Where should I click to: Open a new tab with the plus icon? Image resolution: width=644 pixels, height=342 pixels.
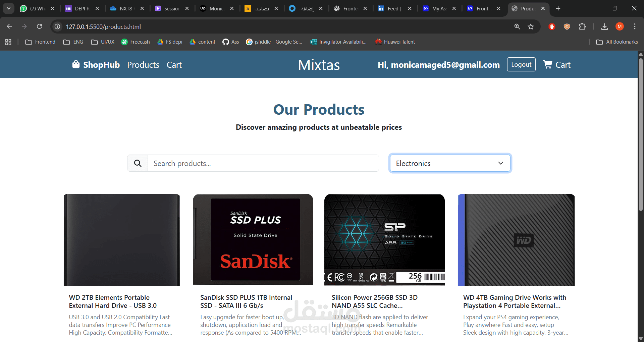click(x=558, y=8)
